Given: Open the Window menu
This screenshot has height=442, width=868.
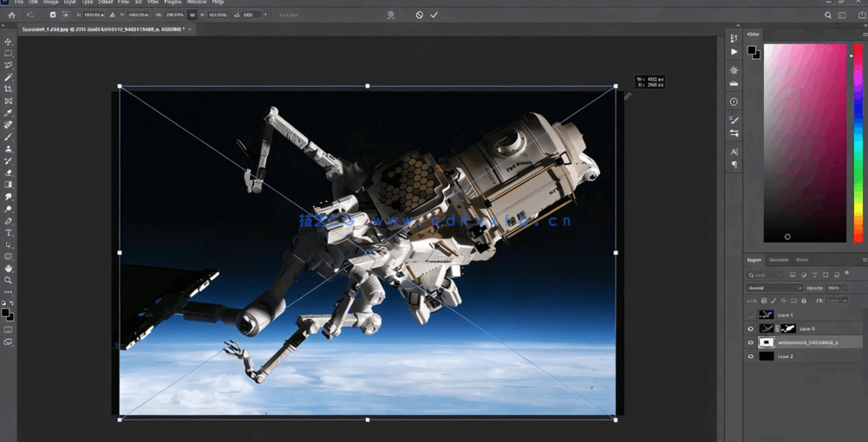Looking at the screenshot, I should point(196,3).
